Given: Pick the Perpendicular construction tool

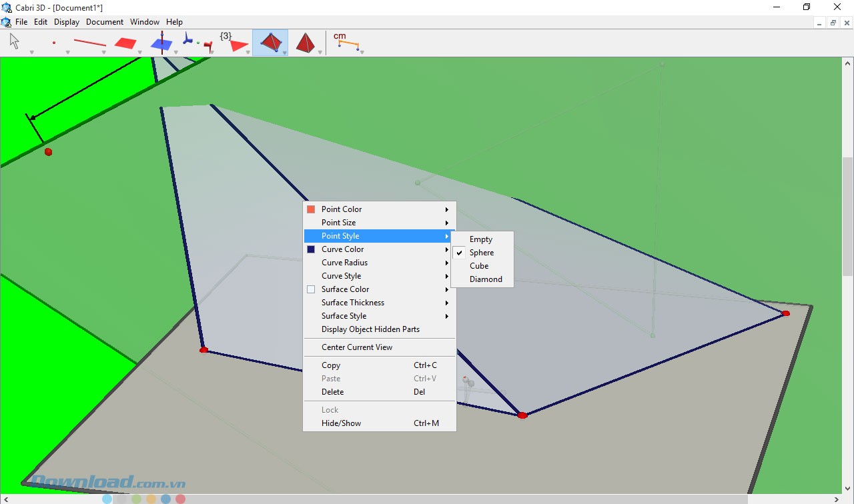Looking at the screenshot, I should pyautogui.click(x=161, y=43).
